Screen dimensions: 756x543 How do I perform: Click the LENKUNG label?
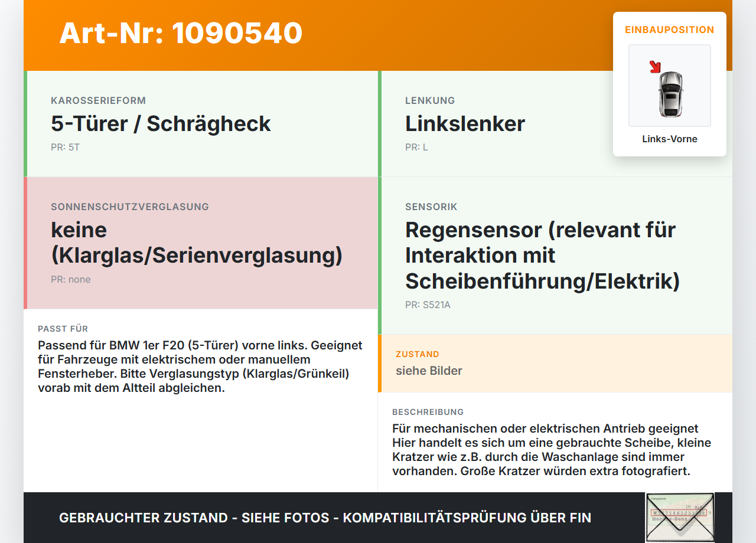click(430, 100)
